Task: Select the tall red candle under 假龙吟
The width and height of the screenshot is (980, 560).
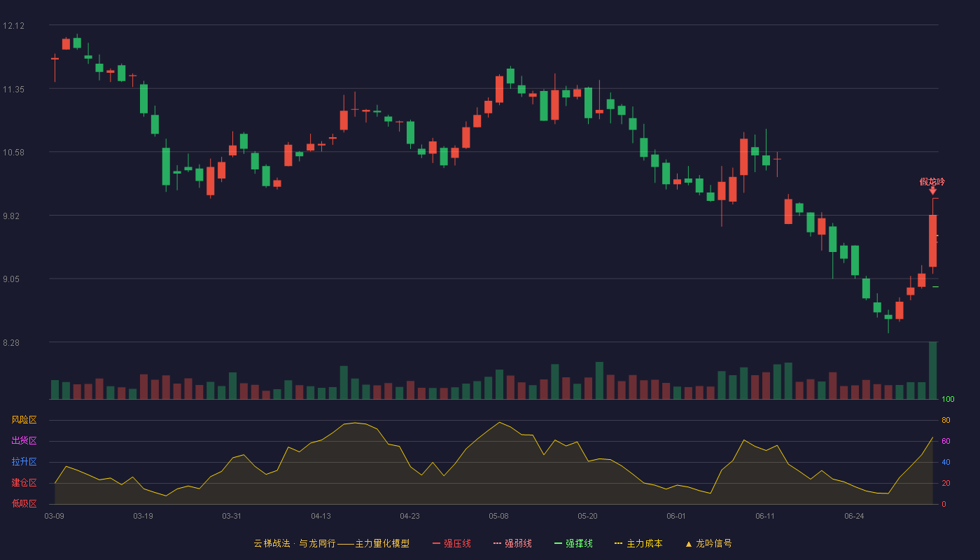Action: [932, 240]
